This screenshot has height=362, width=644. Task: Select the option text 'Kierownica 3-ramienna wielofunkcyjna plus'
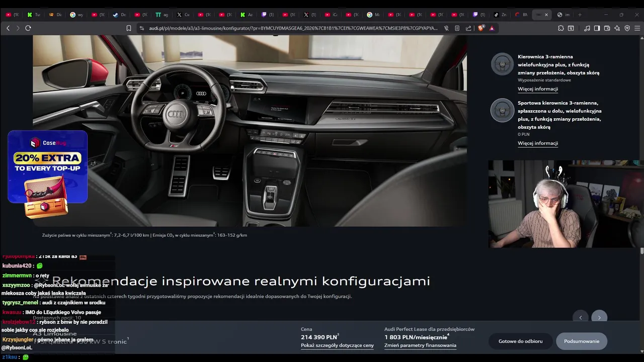pyautogui.click(x=558, y=64)
